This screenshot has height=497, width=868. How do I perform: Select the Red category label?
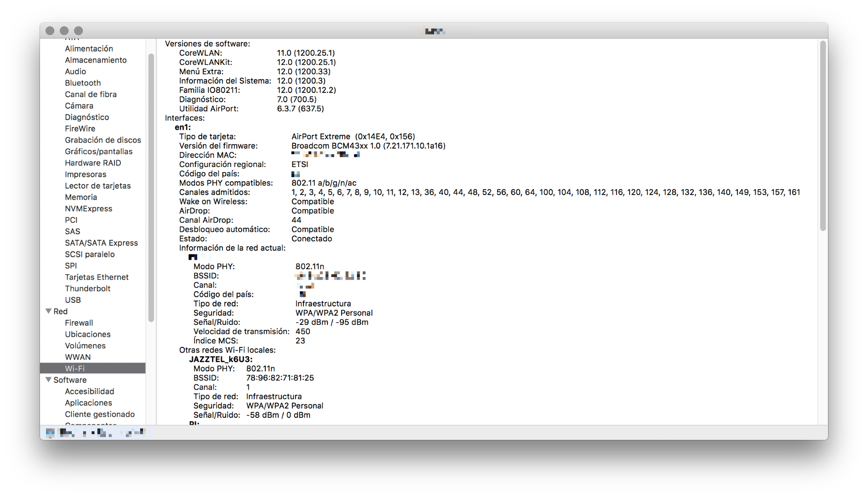click(x=60, y=312)
